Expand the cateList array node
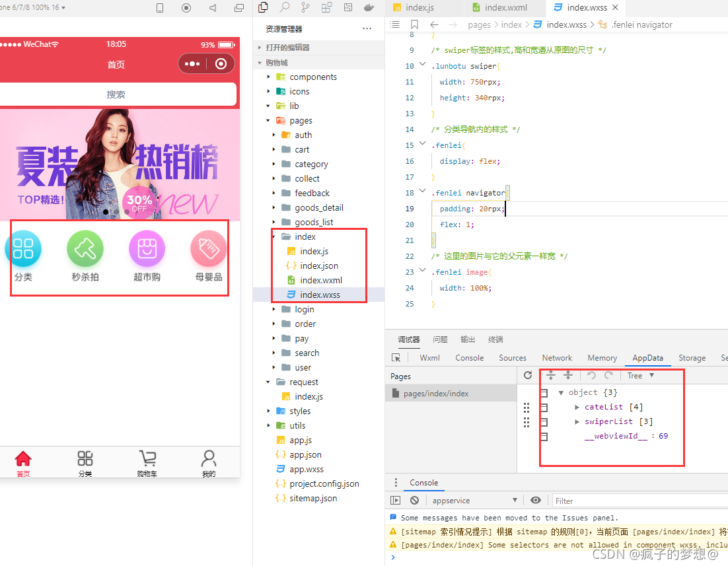The height and width of the screenshot is (566, 728). point(577,407)
